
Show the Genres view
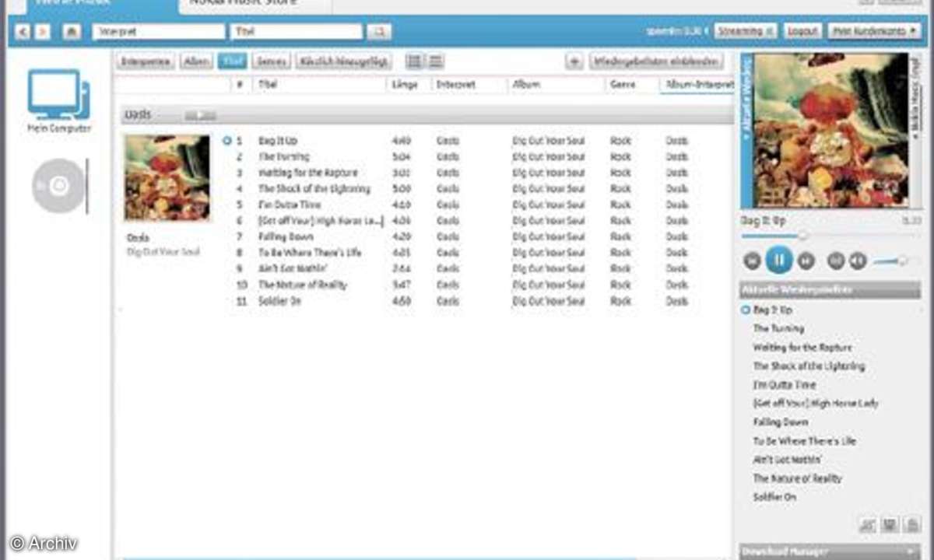[x=271, y=61]
